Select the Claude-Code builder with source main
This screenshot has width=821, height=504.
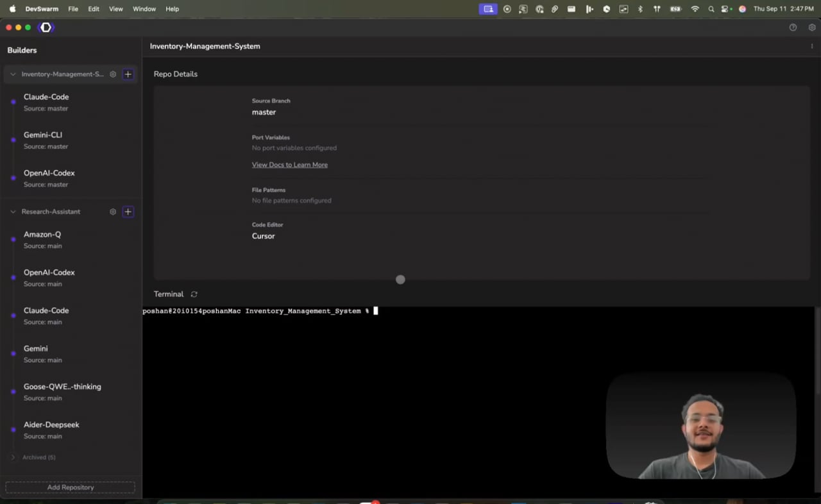click(71, 315)
